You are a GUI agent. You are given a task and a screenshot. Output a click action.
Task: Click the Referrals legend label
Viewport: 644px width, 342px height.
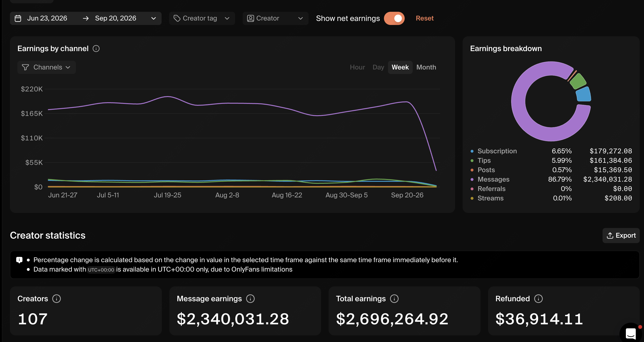491,189
